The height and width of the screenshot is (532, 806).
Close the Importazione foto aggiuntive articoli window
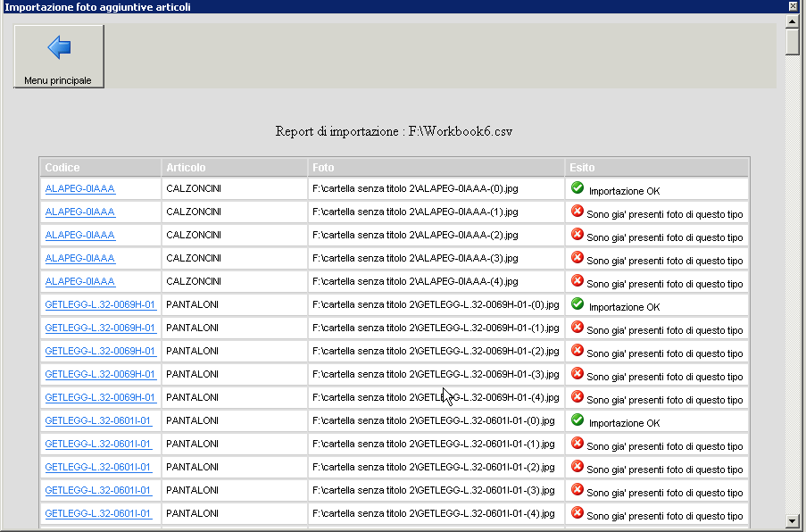pos(793,6)
